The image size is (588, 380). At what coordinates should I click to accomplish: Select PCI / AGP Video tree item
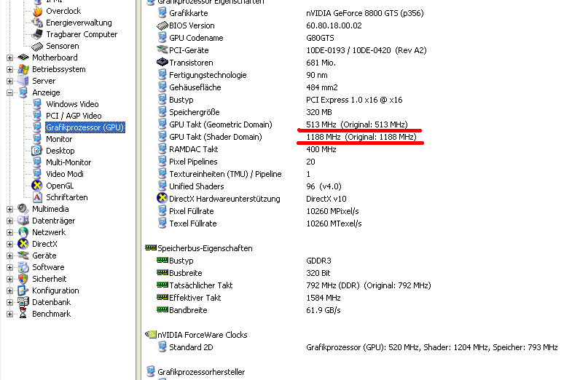[74, 116]
